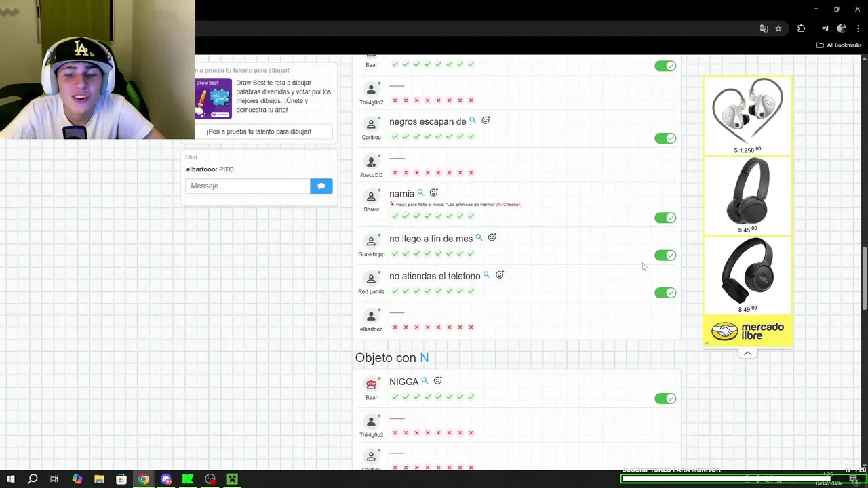The height and width of the screenshot is (488, 868).
Task: Open Task View on taskbar
Action: [x=54, y=479]
